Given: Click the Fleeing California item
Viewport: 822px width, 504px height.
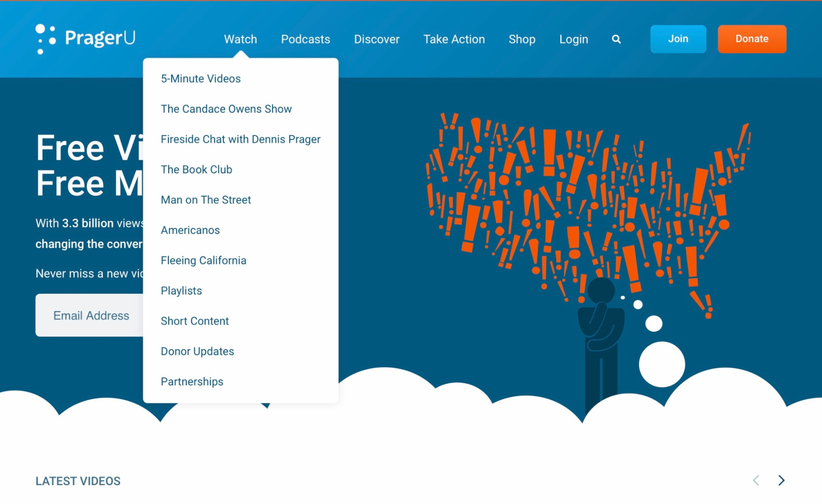Looking at the screenshot, I should click(x=203, y=260).
